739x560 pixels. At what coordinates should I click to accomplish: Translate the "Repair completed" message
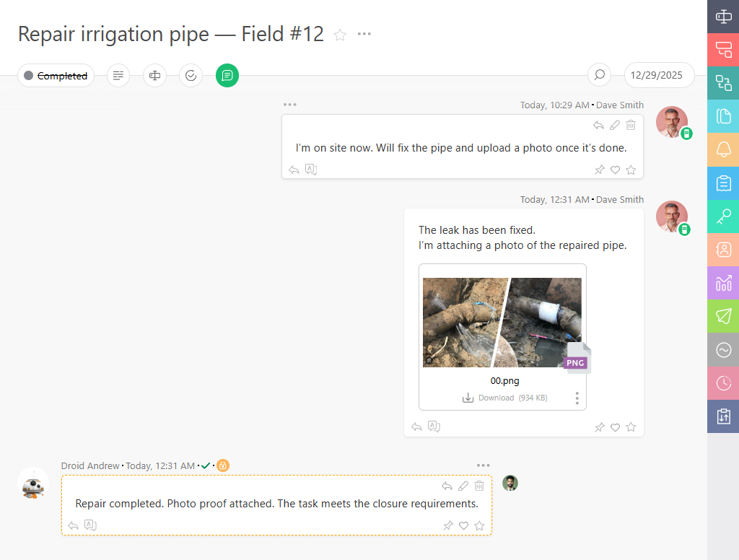(90, 525)
